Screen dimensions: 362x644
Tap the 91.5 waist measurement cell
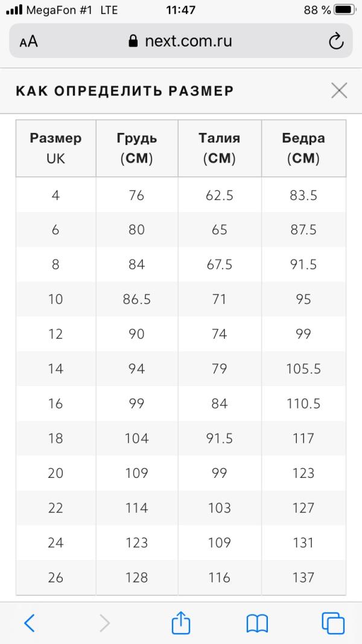pyautogui.click(x=220, y=438)
